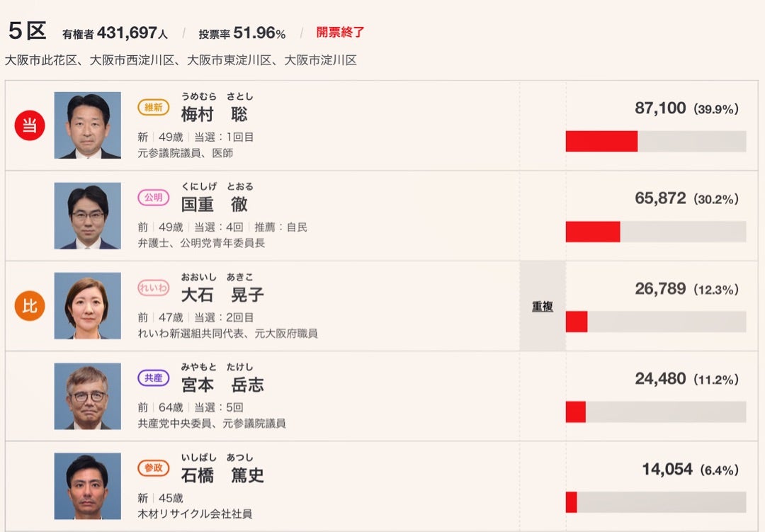Click the orange 比 proportional badge
The height and width of the screenshot is (532, 765).
click(30, 306)
